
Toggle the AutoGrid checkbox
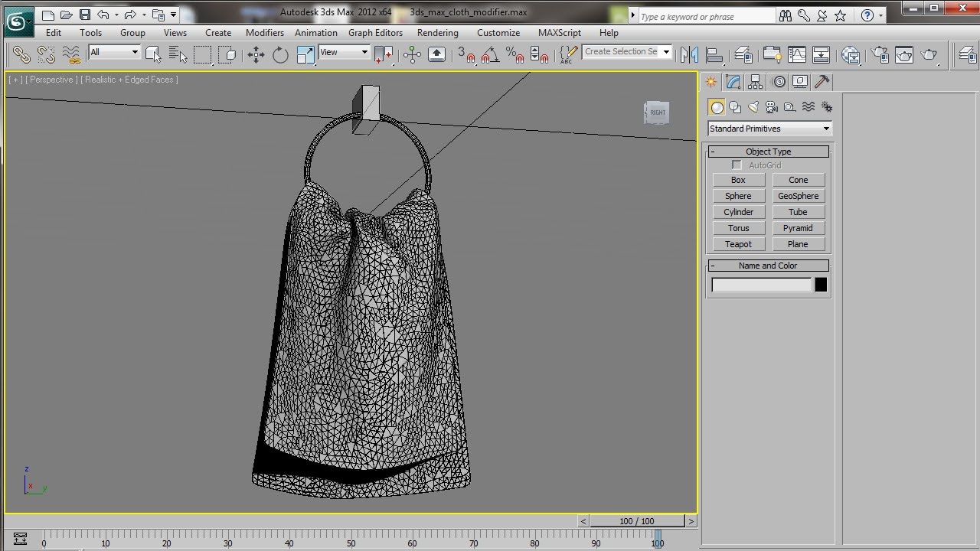click(737, 165)
